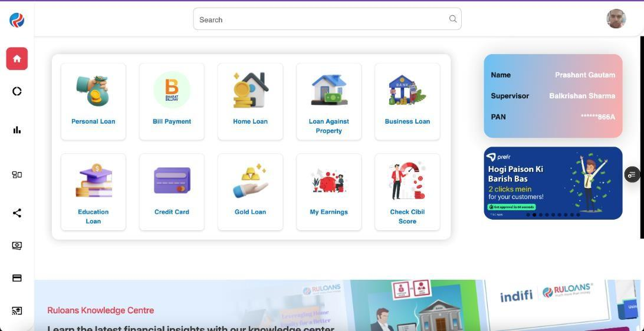Open the dashboard layout sidebar icon
The image size is (644, 331).
pyautogui.click(x=17, y=175)
